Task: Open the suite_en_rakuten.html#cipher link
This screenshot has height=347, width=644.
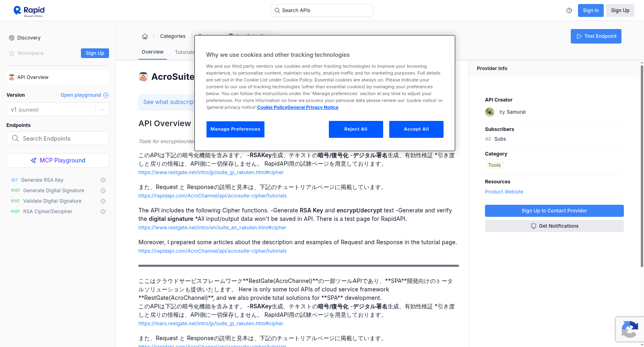Action: point(212,228)
